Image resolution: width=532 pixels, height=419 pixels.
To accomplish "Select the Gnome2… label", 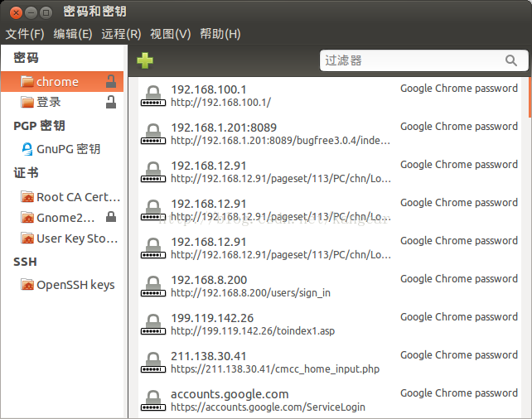I will pos(65,218).
